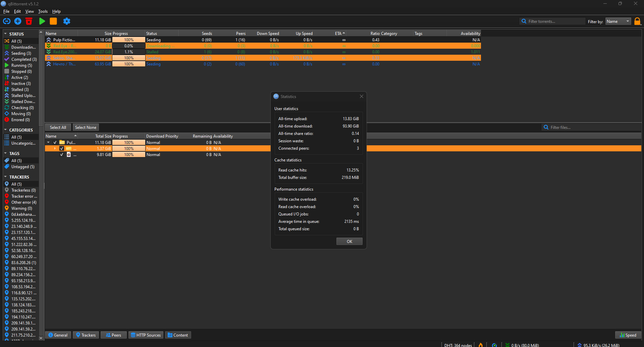Select the Active (2) status filter
This screenshot has height=347, width=644.
pyautogui.click(x=21, y=78)
